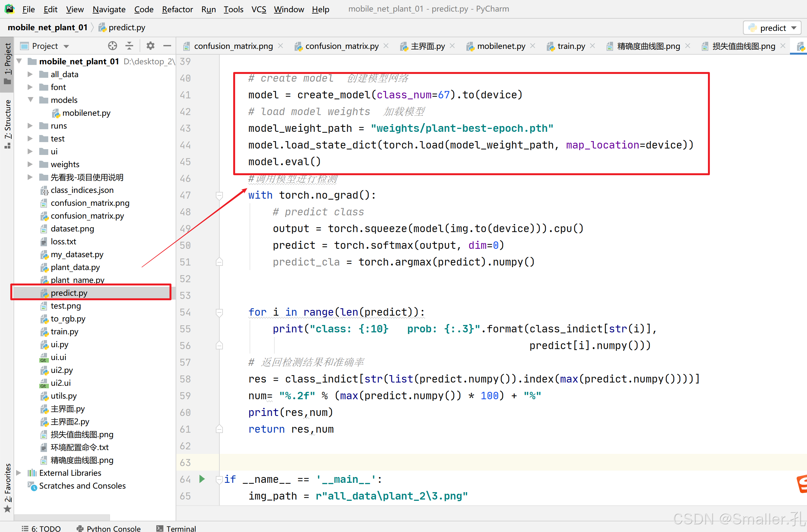The image size is (807, 532).
Task: Select mobilenet.py in the models folder
Action: click(86, 113)
